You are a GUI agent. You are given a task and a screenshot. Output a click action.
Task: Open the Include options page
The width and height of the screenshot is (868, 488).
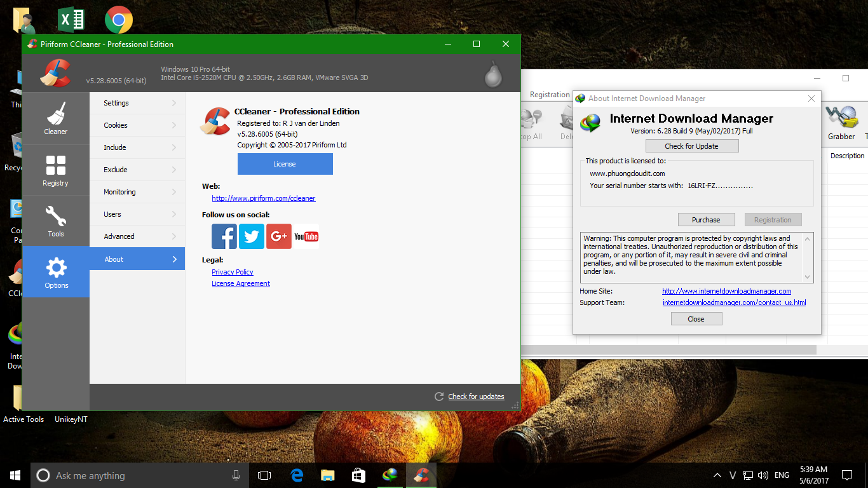(x=137, y=147)
